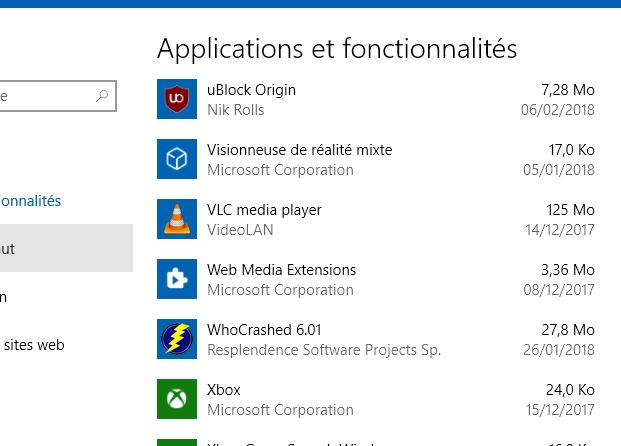Screen dimensions: 621x446
Task: Click install date 14/12/2017
Action: (560, 230)
